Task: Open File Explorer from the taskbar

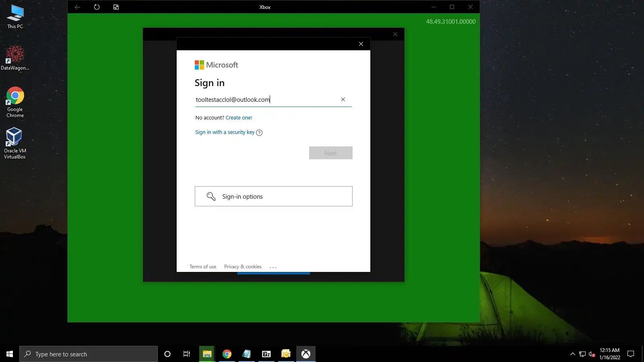Action: pos(207,354)
